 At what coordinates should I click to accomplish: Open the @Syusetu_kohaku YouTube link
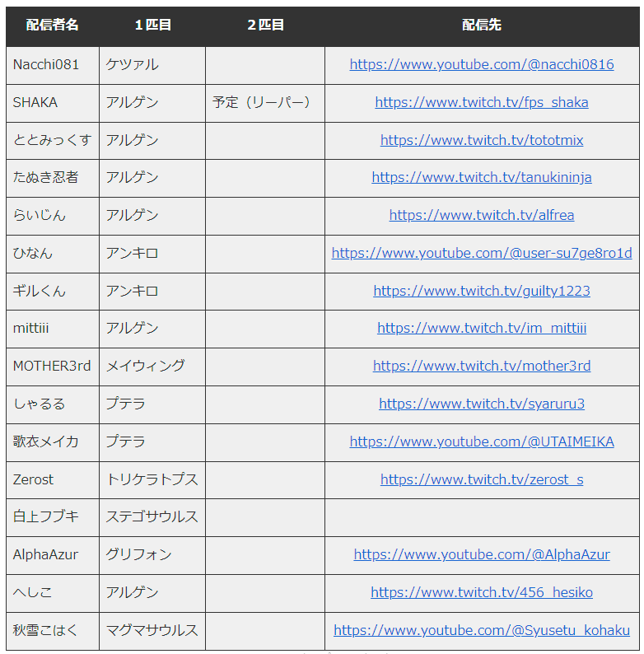482,631
